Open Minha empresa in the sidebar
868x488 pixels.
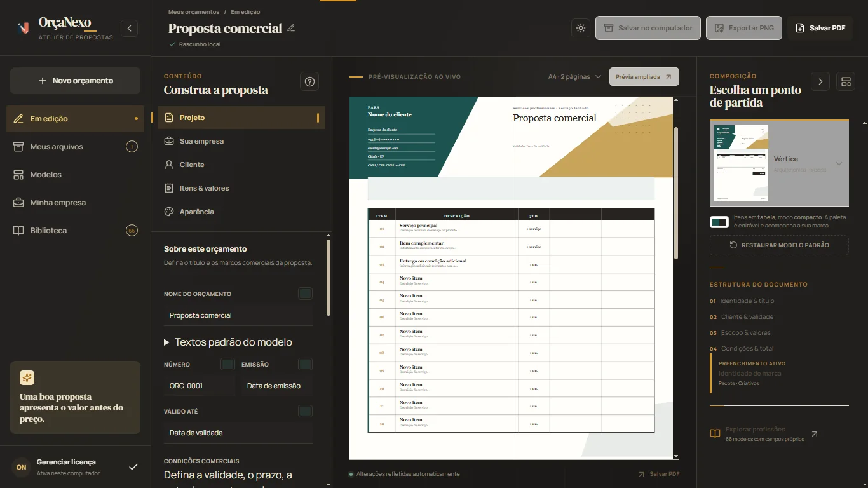coord(75,203)
